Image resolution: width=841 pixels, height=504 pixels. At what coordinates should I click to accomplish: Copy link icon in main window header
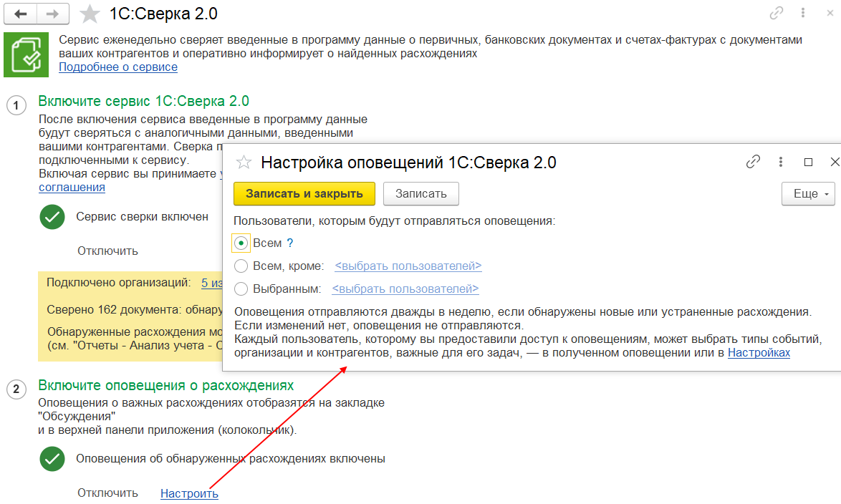click(776, 13)
